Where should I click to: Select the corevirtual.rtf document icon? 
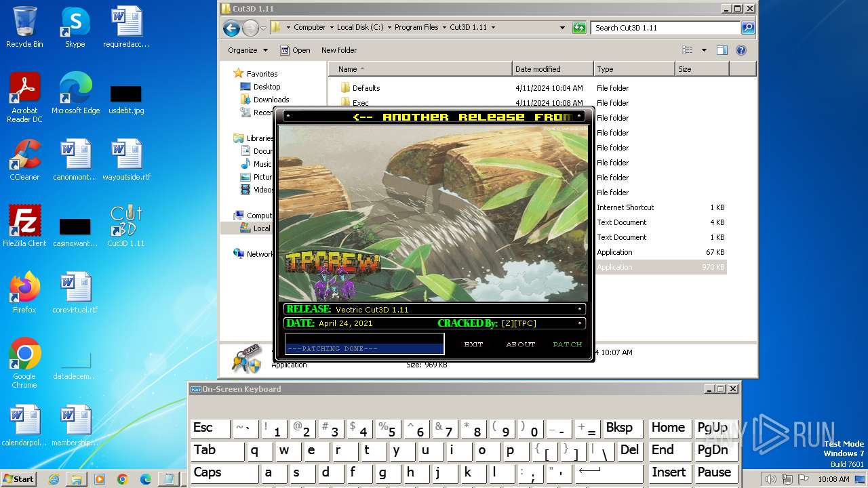pyautogui.click(x=75, y=292)
